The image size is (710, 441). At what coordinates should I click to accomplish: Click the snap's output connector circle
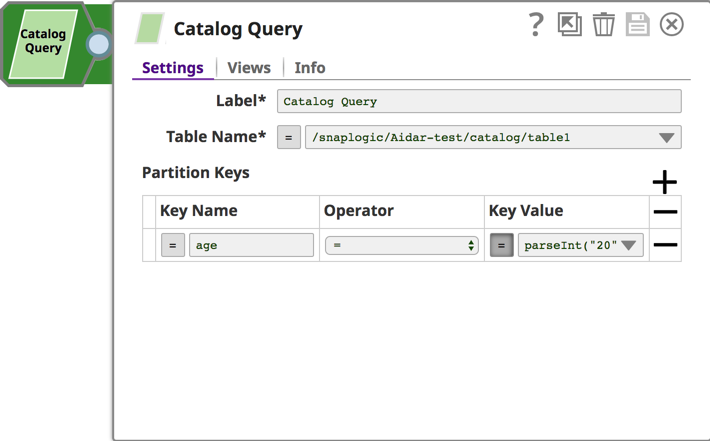click(x=99, y=44)
